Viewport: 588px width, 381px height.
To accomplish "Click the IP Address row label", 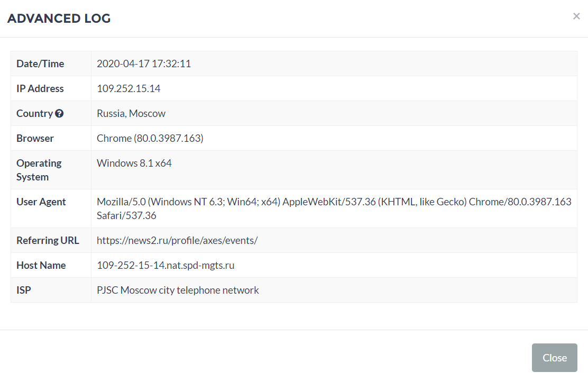I will pos(40,88).
